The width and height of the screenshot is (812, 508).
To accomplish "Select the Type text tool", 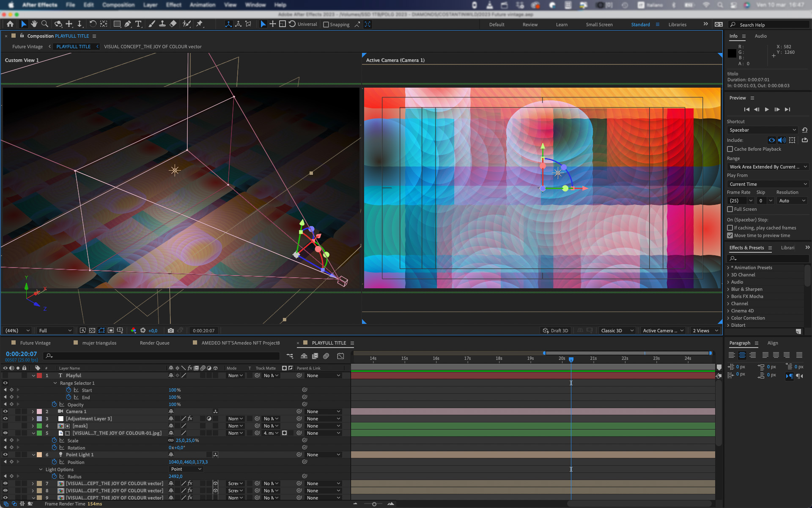I will tap(138, 24).
